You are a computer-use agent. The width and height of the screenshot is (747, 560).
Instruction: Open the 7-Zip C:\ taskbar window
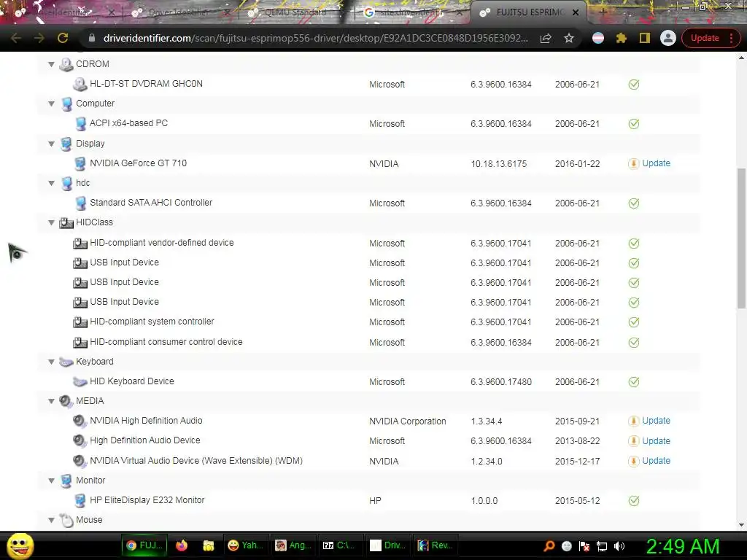tap(339, 545)
